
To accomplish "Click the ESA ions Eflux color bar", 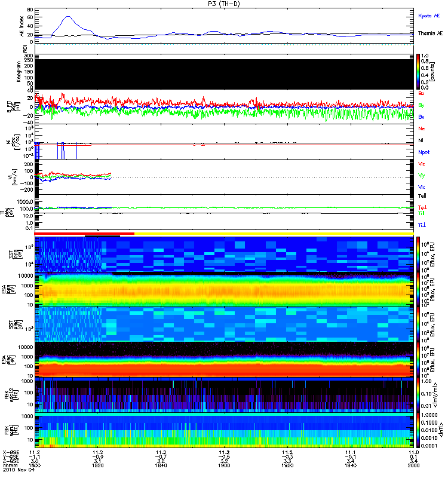I will 418,290.
